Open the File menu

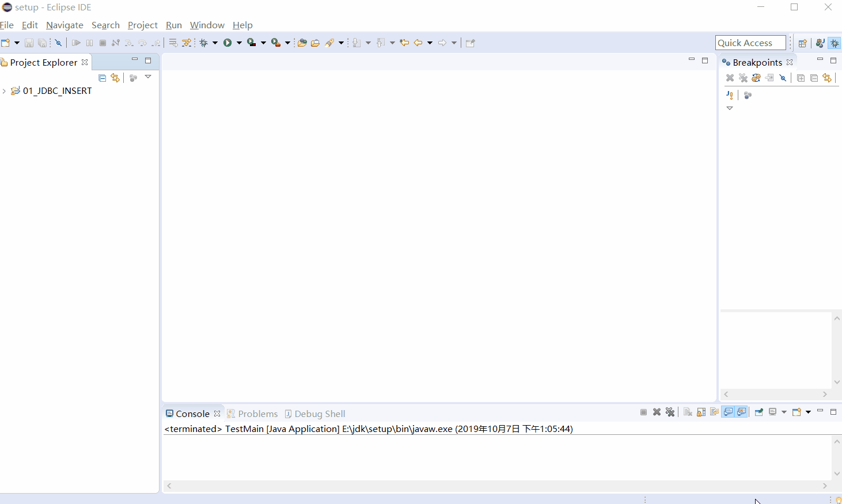click(x=7, y=25)
